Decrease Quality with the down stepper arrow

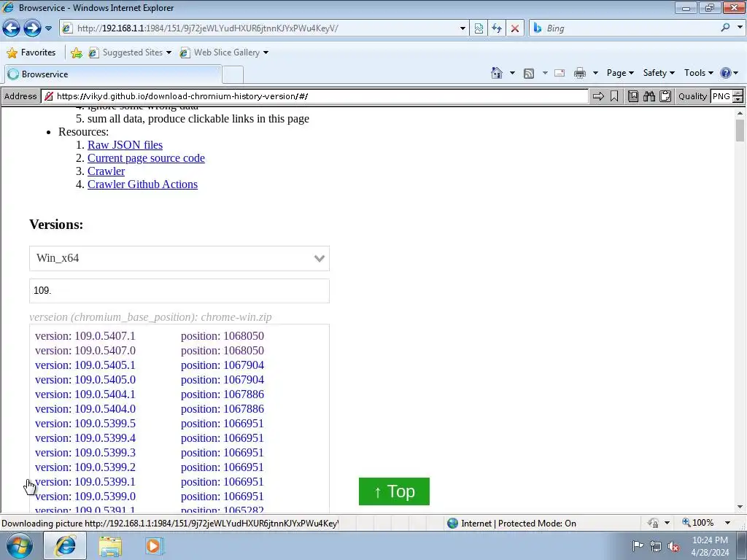pos(738,99)
